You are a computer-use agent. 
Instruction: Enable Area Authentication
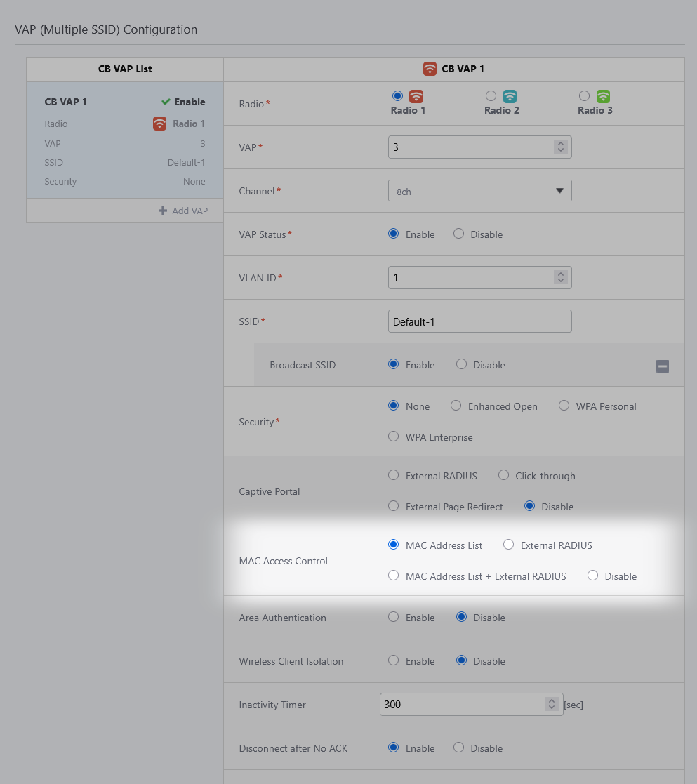click(x=394, y=617)
